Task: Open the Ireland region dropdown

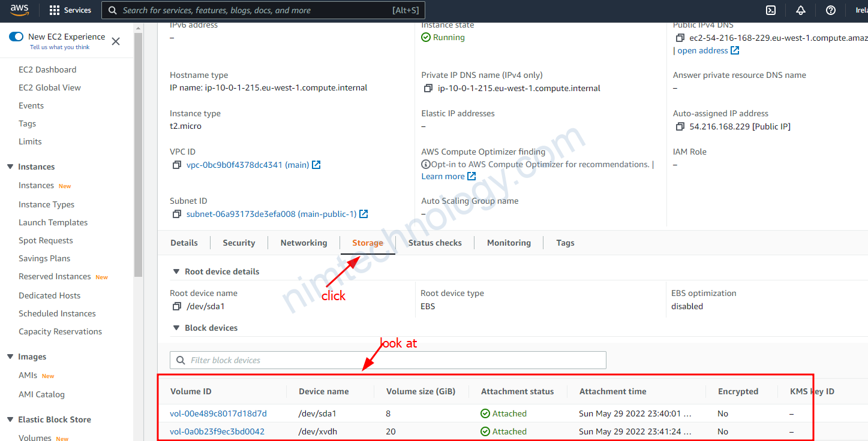Action: [x=861, y=10]
